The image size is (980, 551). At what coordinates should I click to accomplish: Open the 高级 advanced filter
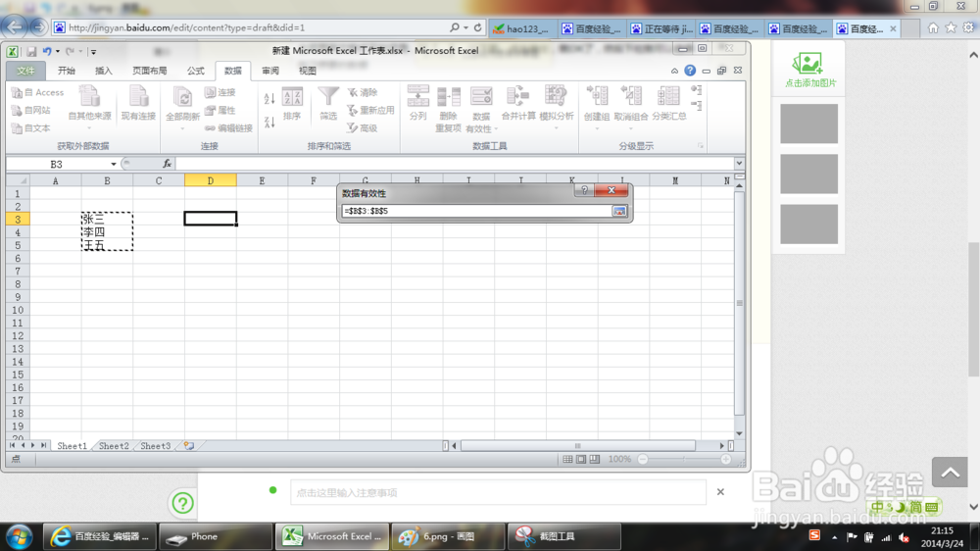pyautogui.click(x=363, y=128)
